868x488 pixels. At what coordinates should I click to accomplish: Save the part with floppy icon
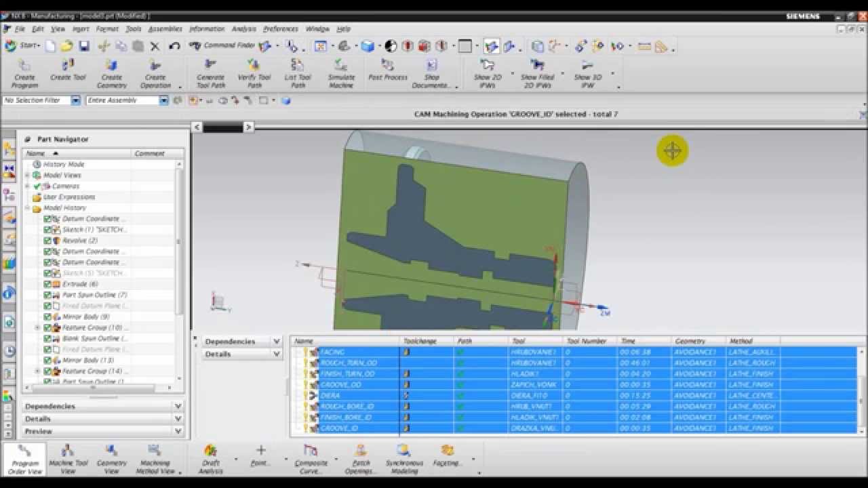pyautogui.click(x=84, y=46)
